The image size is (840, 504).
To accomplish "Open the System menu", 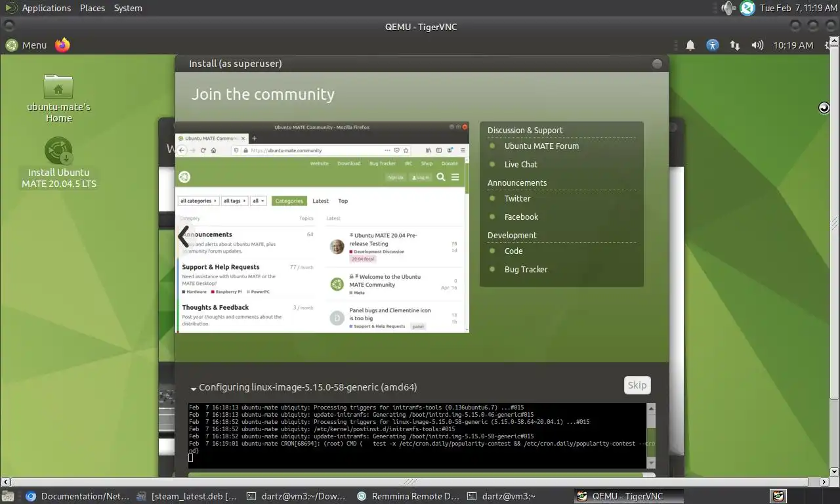I will click(128, 8).
